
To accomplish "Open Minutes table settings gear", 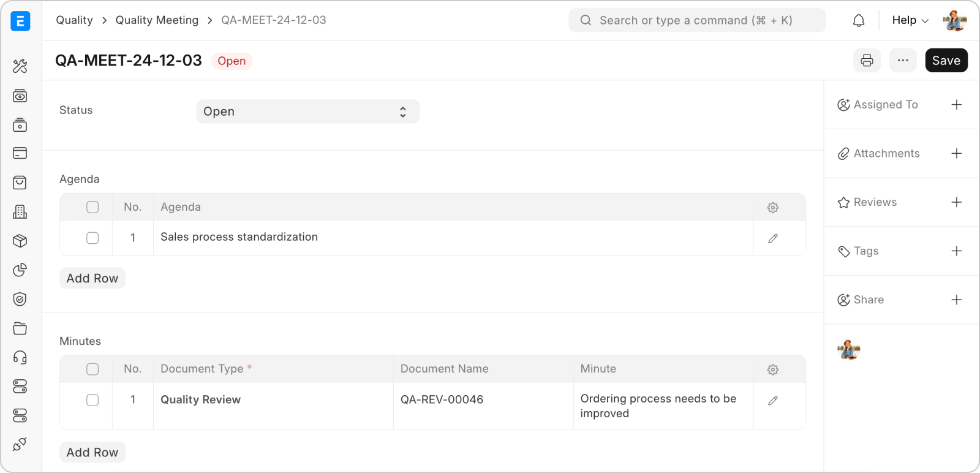I will [773, 369].
